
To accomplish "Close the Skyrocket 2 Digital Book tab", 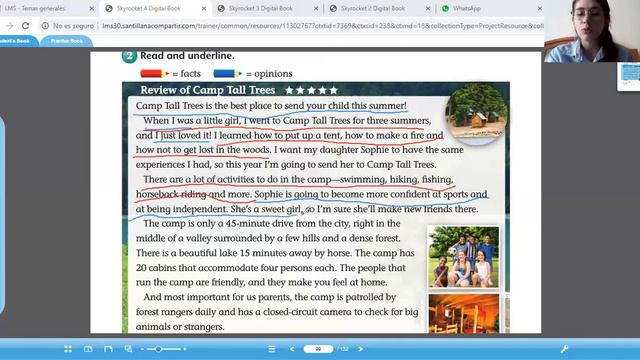I will pyautogui.click(x=428, y=8).
